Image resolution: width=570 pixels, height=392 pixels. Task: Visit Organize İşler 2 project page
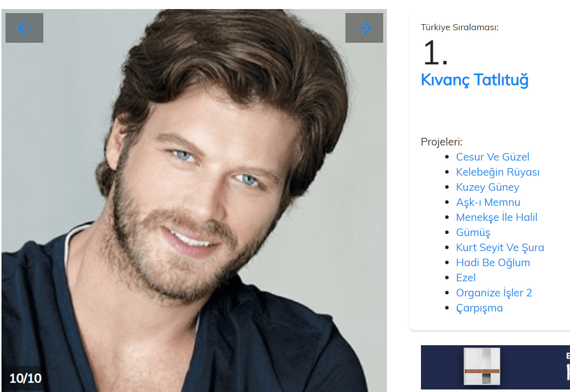pyautogui.click(x=493, y=293)
